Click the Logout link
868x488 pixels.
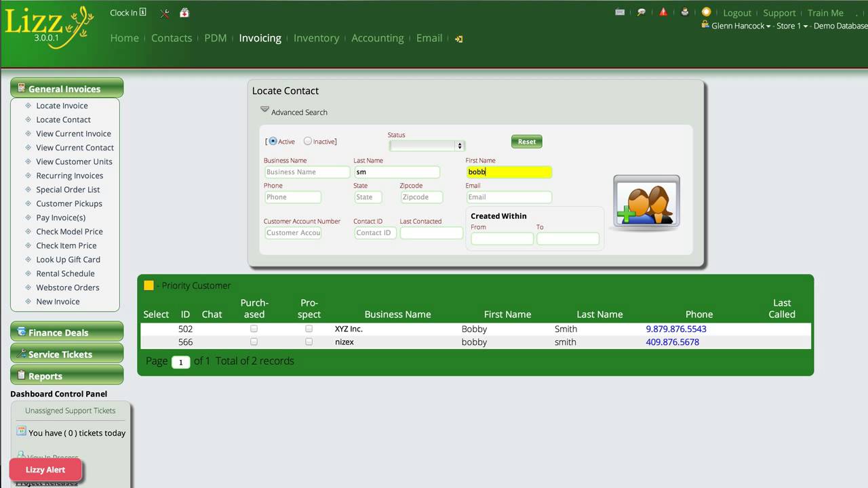pos(737,13)
